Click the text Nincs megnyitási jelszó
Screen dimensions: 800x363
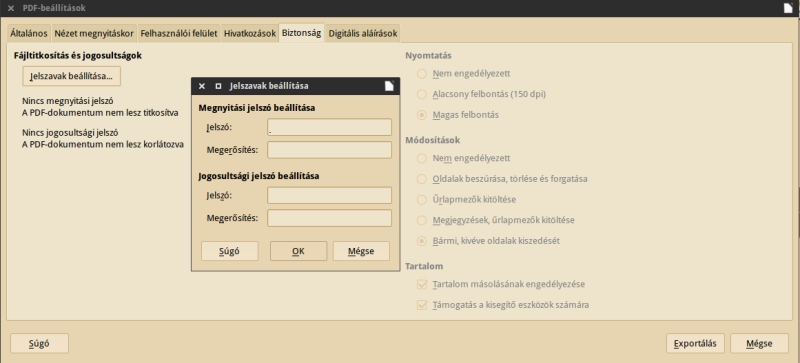[x=68, y=101]
